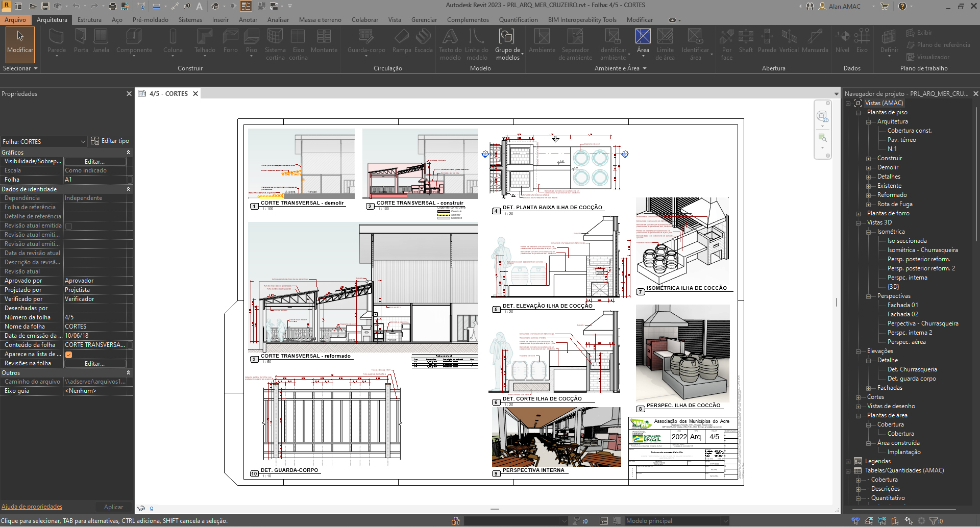
Task: Expand the Cortes tree node
Action: tap(859, 397)
